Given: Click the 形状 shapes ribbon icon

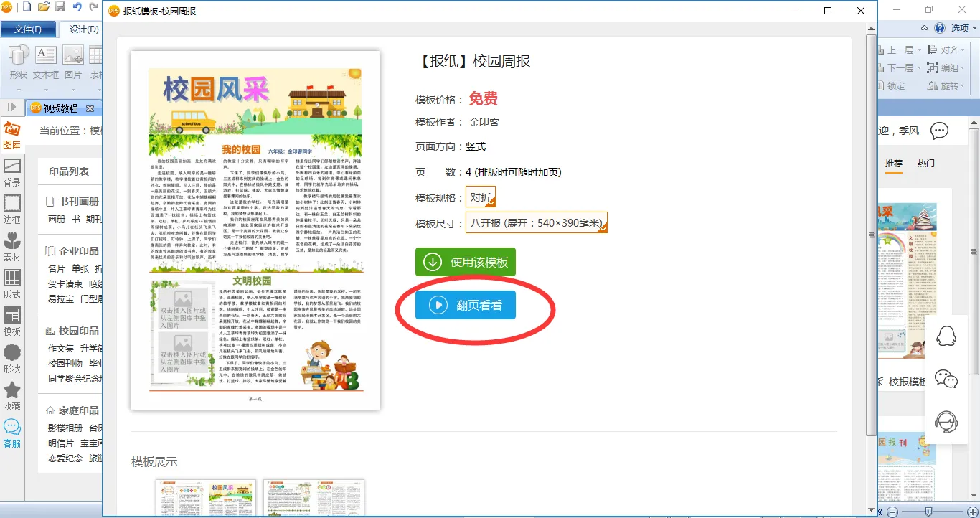Looking at the screenshot, I should (19, 55).
